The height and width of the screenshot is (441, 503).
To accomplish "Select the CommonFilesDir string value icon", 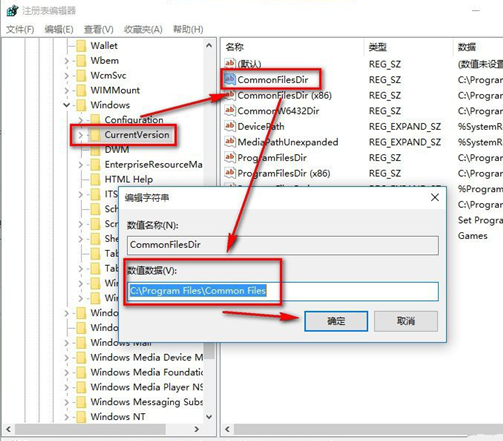I will pos(230,79).
